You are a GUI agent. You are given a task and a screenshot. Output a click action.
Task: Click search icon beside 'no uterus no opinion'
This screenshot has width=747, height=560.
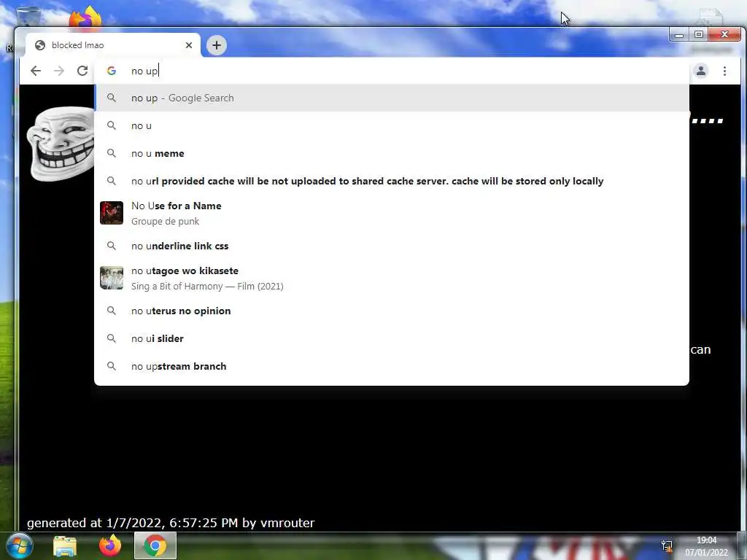[x=112, y=311]
